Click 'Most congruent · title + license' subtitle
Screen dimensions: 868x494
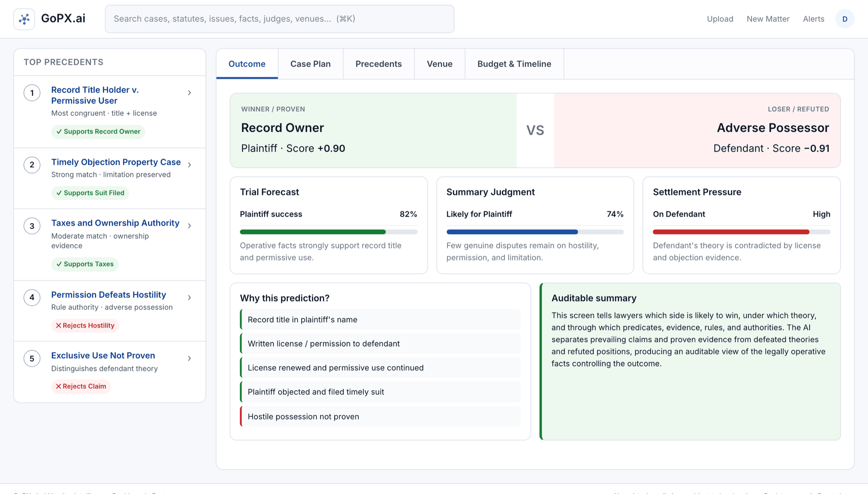click(104, 113)
